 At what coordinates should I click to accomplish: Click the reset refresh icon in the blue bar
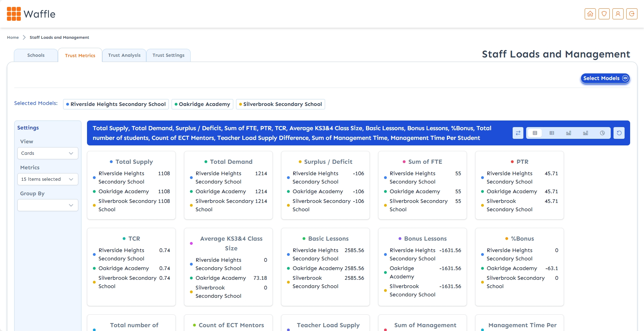[619, 133]
